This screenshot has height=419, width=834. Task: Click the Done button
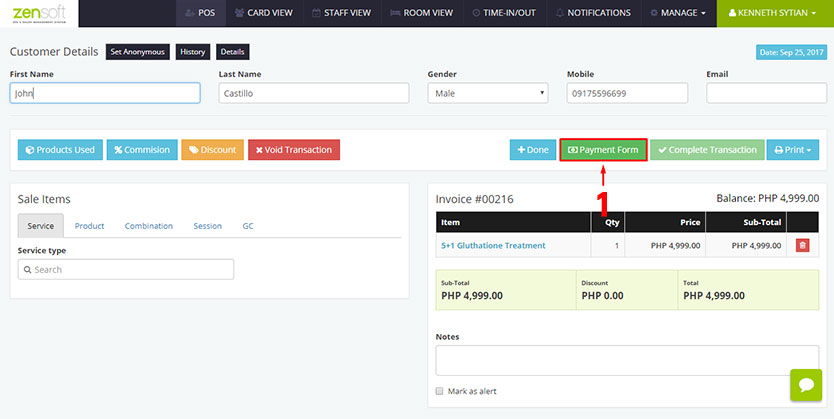tap(533, 150)
